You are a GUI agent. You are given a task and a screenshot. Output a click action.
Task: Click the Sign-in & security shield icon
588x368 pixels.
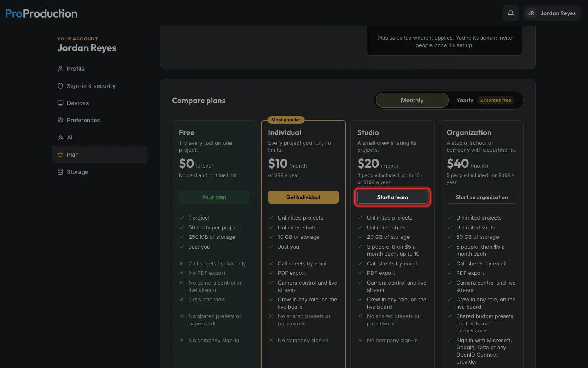point(60,86)
